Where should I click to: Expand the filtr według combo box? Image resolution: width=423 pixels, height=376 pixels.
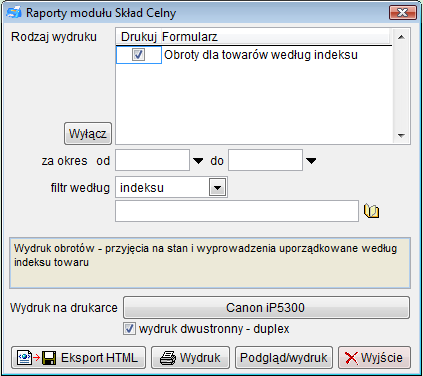(x=217, y=188)
